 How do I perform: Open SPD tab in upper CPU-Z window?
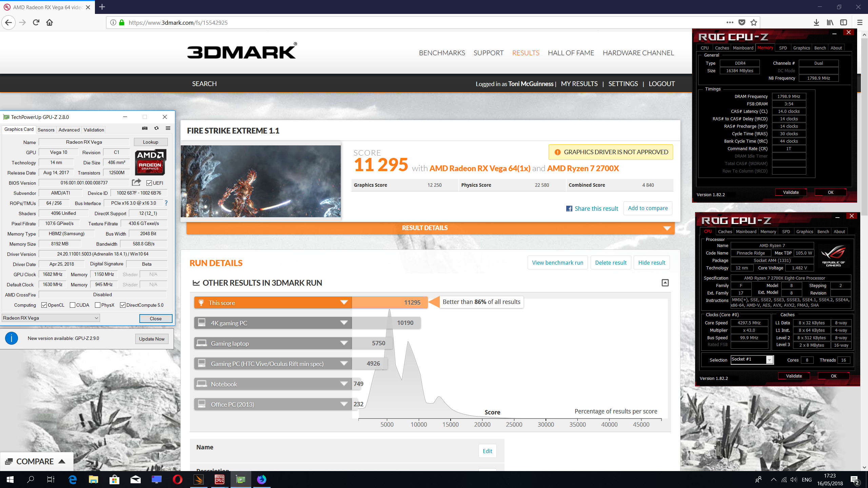pyautogui.click(x=783, y=48)
